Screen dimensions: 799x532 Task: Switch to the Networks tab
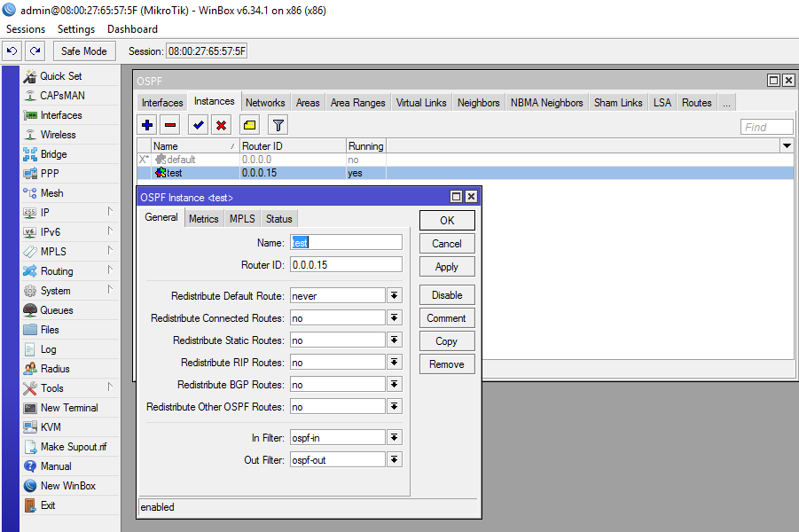pyautogui.click(x=265, y=103)
